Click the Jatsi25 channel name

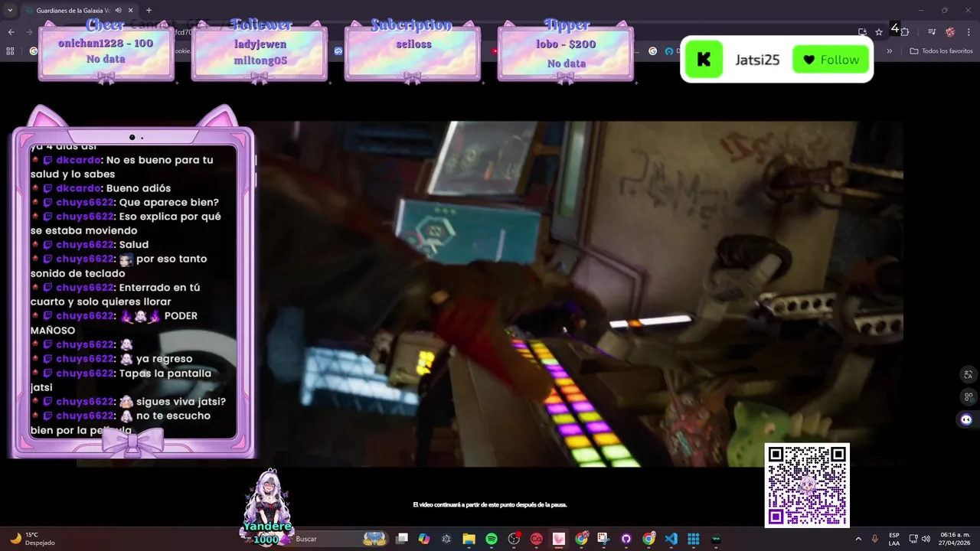click(757, 60)
